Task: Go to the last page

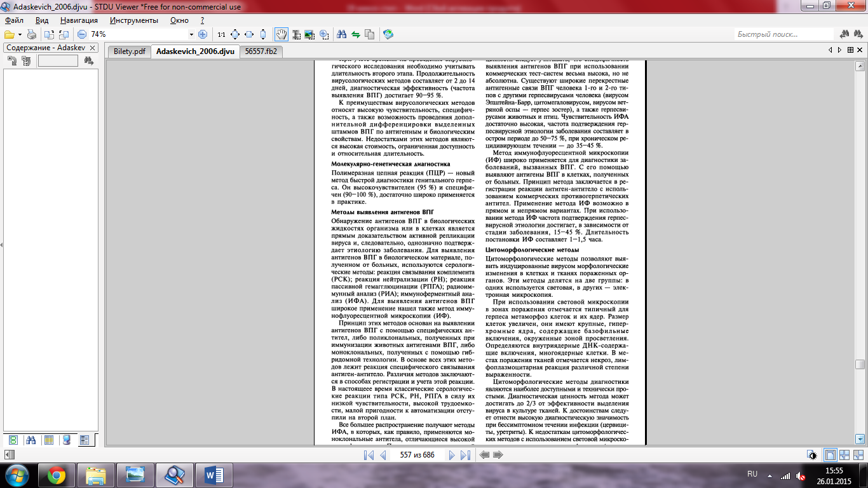Action: coord(465,455)
